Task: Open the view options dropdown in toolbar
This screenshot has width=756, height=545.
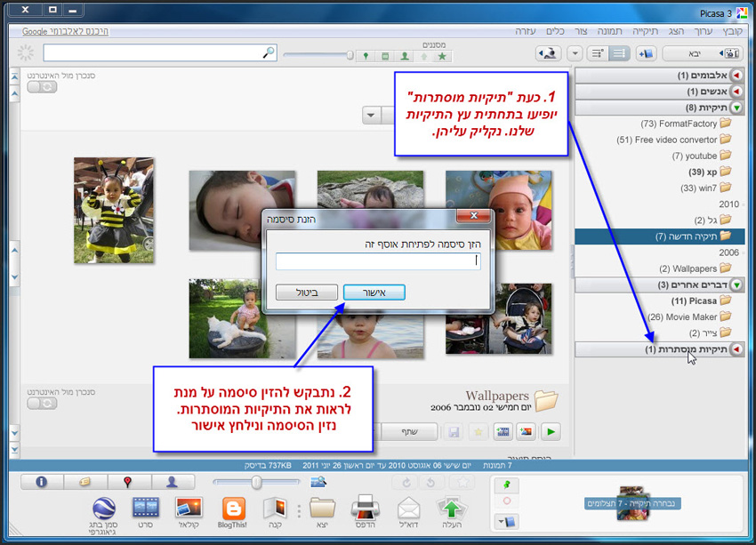Action: (x=575, y=53)
